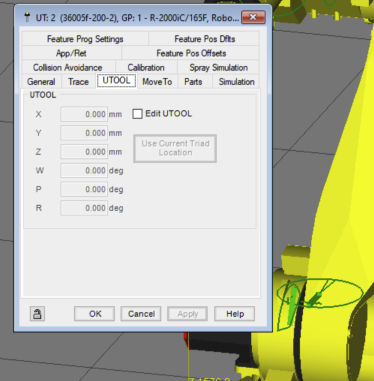374x381 pixels.
Task: Select the Calibration tab
Action: (146, 67)
